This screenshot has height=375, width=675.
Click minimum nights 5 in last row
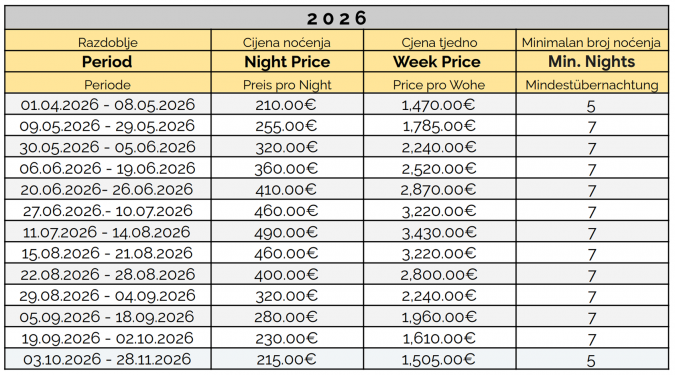pos(592,360)
